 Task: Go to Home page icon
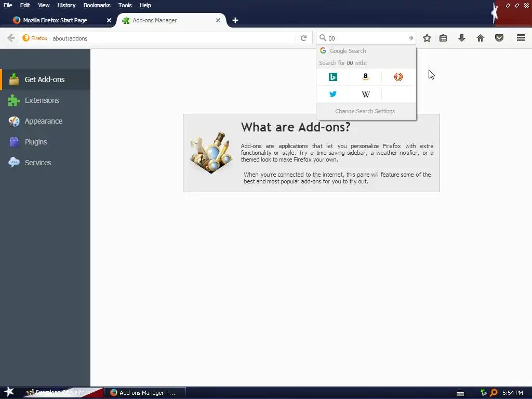coord(481,38)
